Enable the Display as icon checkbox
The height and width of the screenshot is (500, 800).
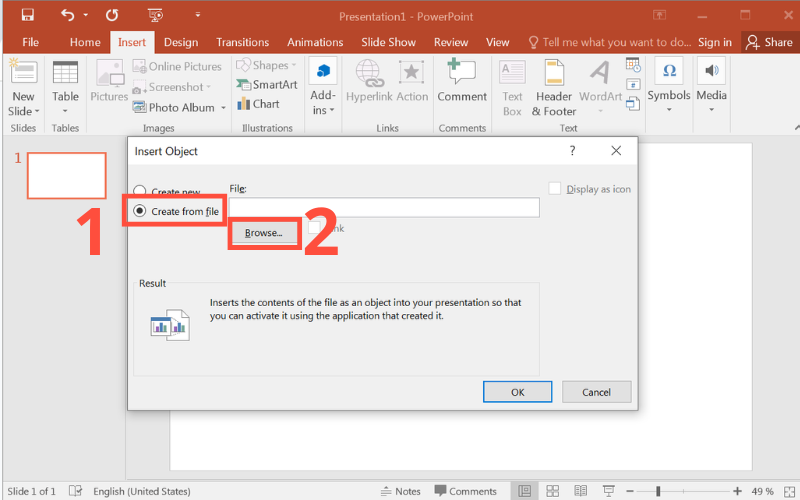pos(555,189)
